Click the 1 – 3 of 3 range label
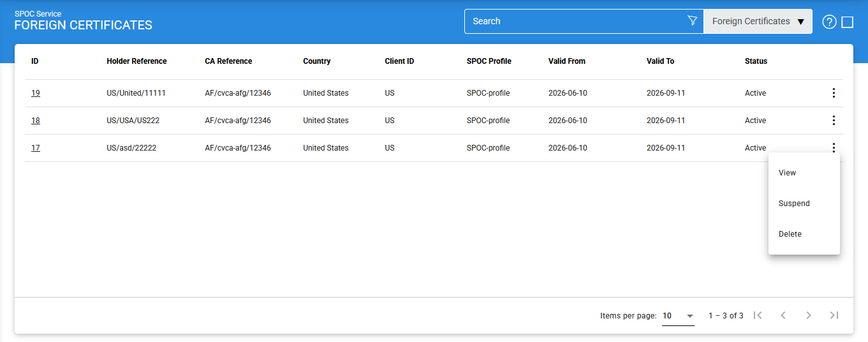868x342 pixels. tap(726, 316)
